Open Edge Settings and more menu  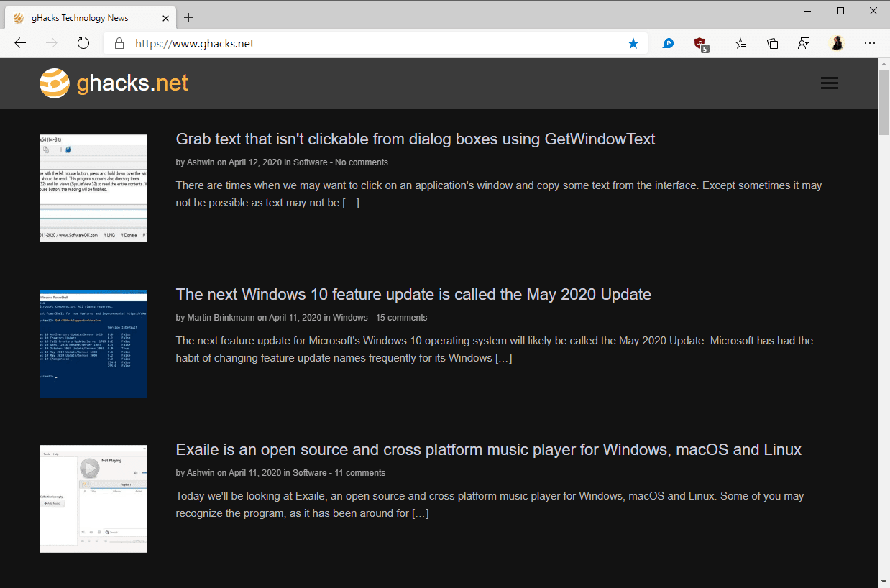[870, 43]
